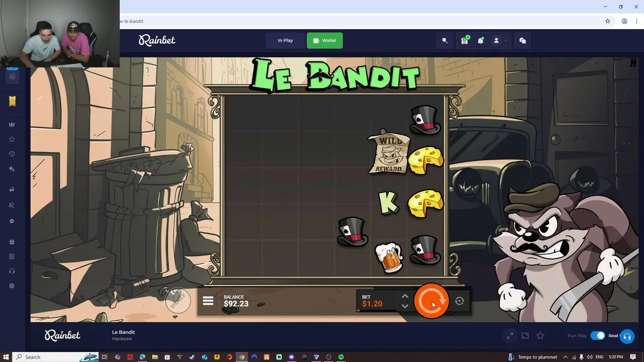This screenshot has width=644, height=362.
Task: Click the Hacksaw provider label
Action: 122,339
